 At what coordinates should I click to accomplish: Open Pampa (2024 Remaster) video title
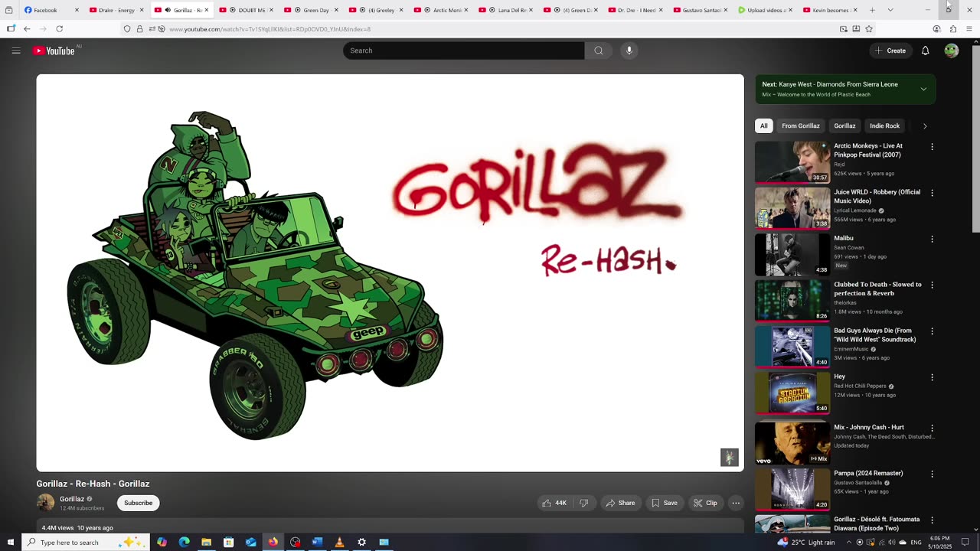868,474
